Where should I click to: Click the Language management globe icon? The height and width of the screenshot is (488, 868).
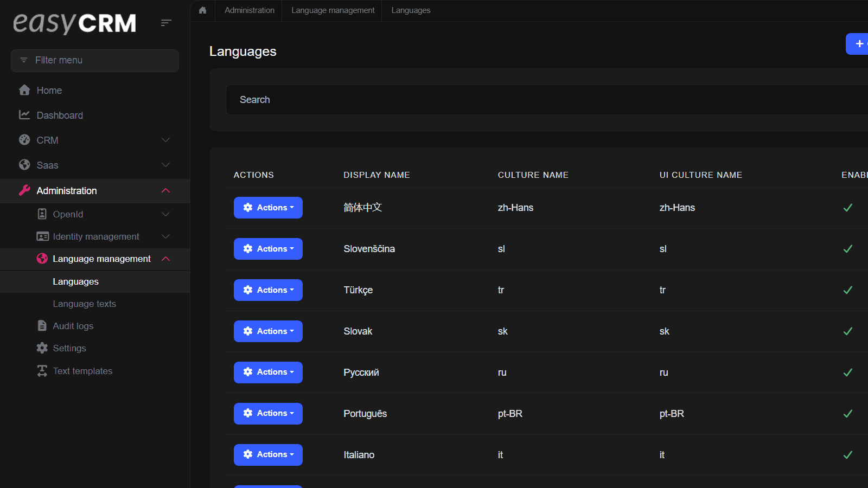click(x=42, y=259)
